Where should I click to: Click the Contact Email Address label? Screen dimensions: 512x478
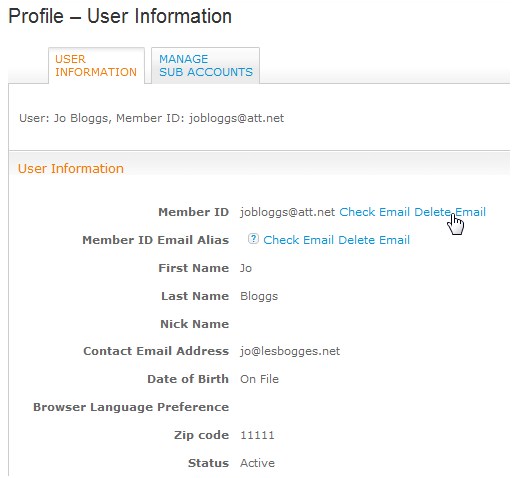156,351
